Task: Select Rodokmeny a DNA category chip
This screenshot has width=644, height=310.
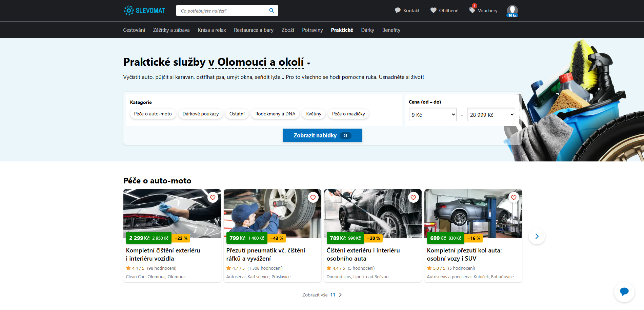Action: pyautogui.click(x=275, y=114)
